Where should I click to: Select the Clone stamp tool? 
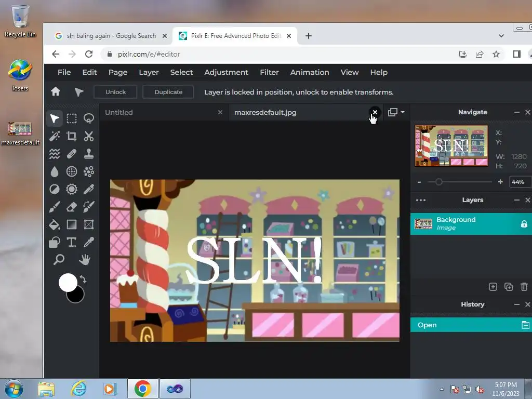point(89,154)
